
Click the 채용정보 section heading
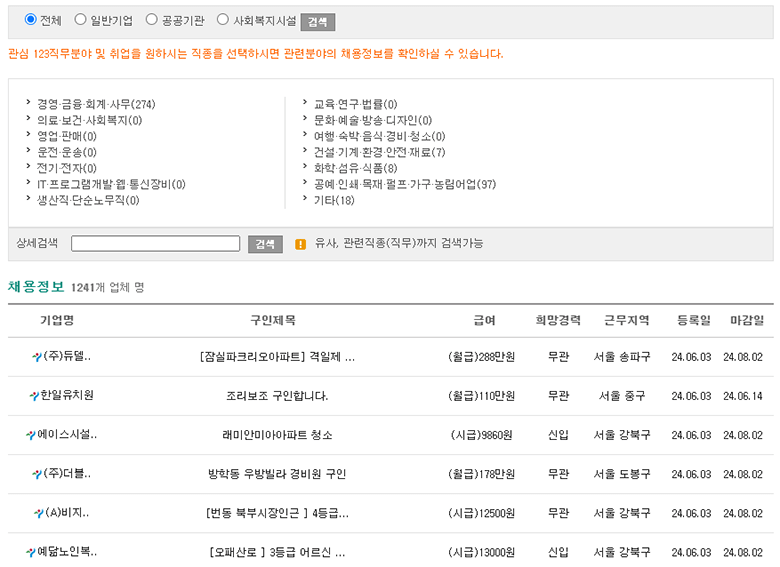(36, 286)
